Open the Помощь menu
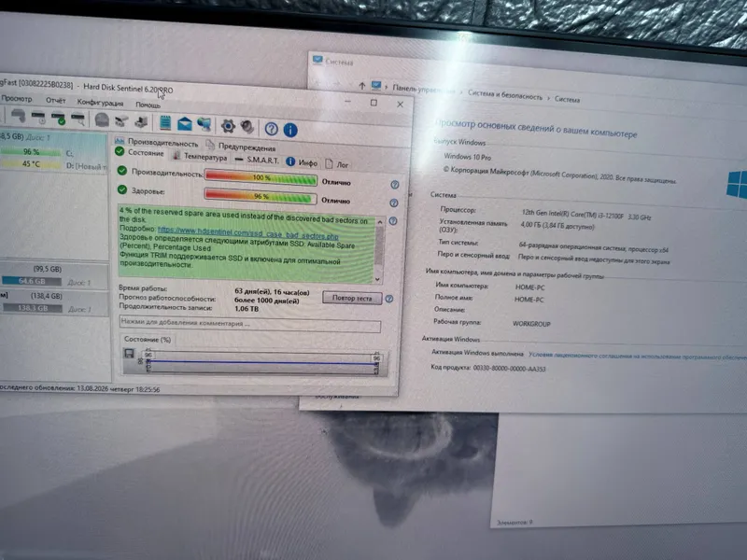This screenshot has height=560, width=747. click(x=148, y=105)
